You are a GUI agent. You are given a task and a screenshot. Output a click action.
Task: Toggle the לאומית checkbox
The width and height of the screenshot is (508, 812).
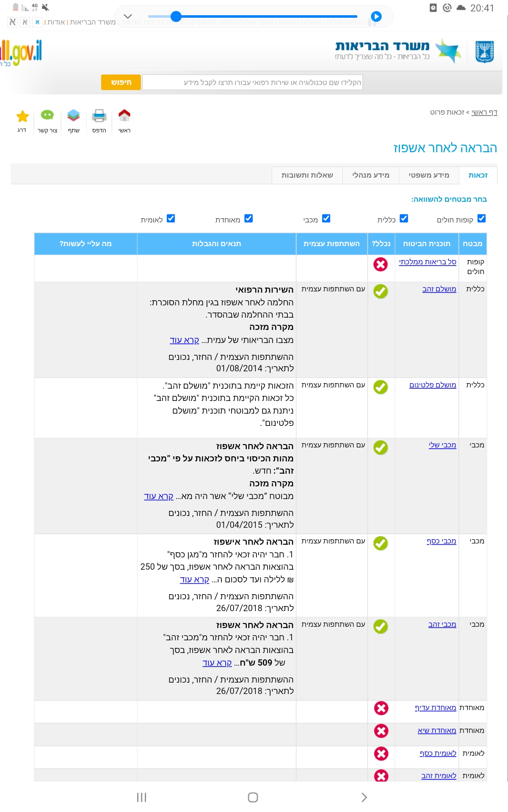[x=171, y=219]
